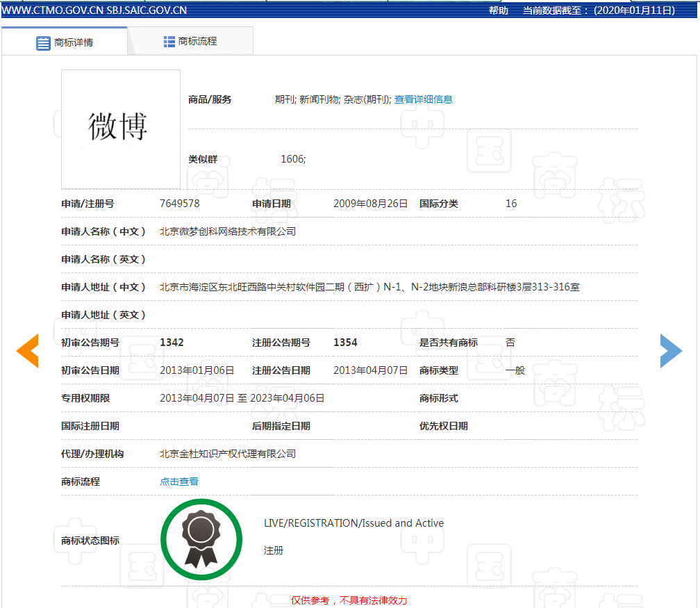This screenshot has height=608, width=700.
Task: Click the 代理/办理机构 field label
Action: (x=92, y=454)
